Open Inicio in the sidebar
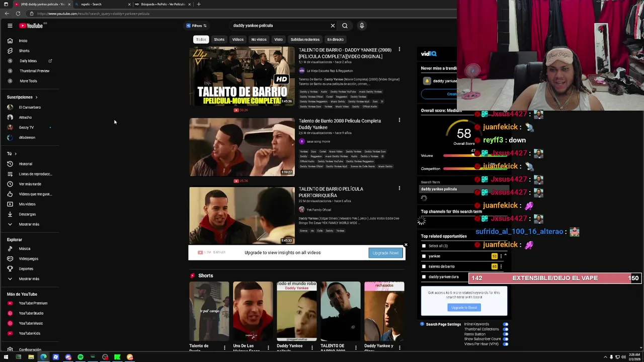The height and width of the screenshot is (362, 644). click(30, 41)
